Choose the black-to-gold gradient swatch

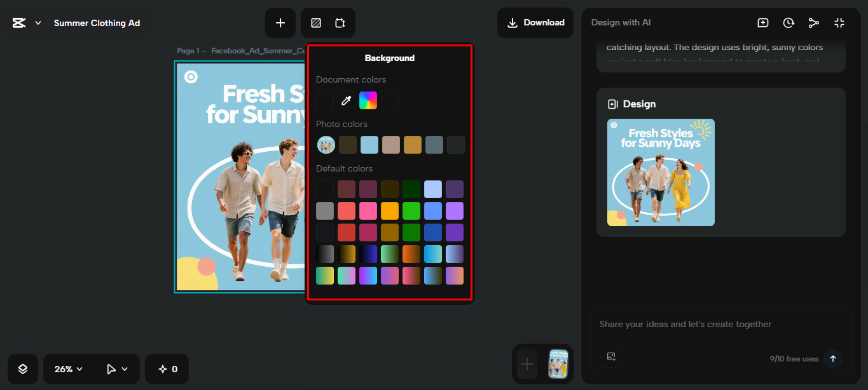(x=347, y=254)
